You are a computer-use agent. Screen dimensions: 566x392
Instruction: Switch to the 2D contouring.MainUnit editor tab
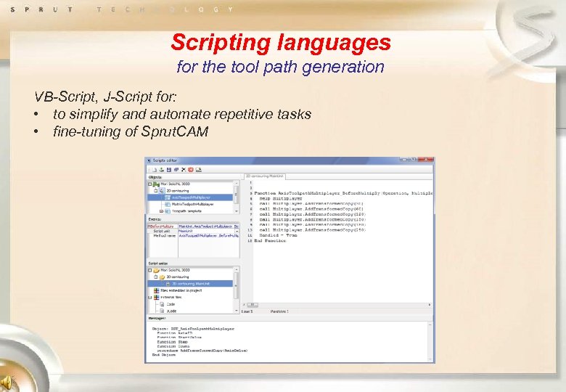[265, 176]
